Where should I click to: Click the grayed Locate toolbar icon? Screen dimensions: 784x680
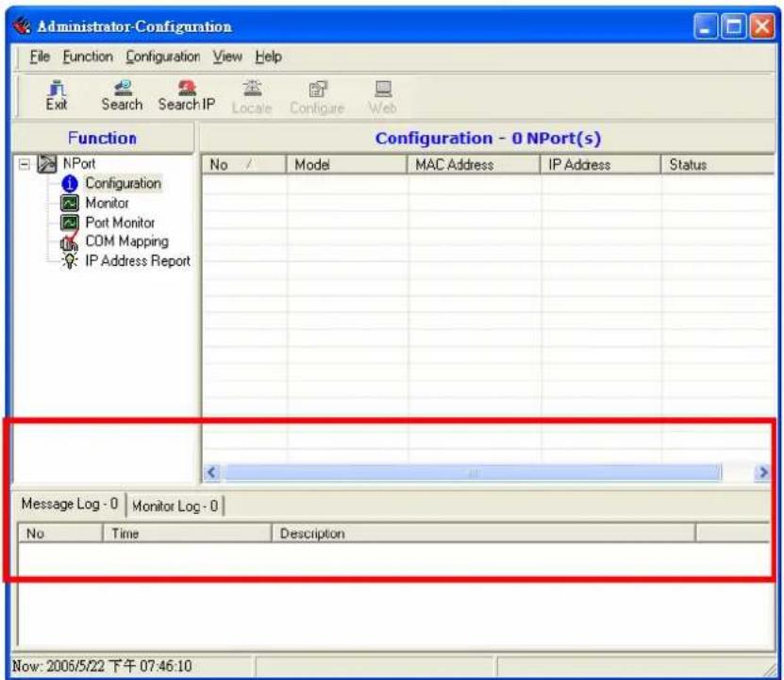click(252, 97)
